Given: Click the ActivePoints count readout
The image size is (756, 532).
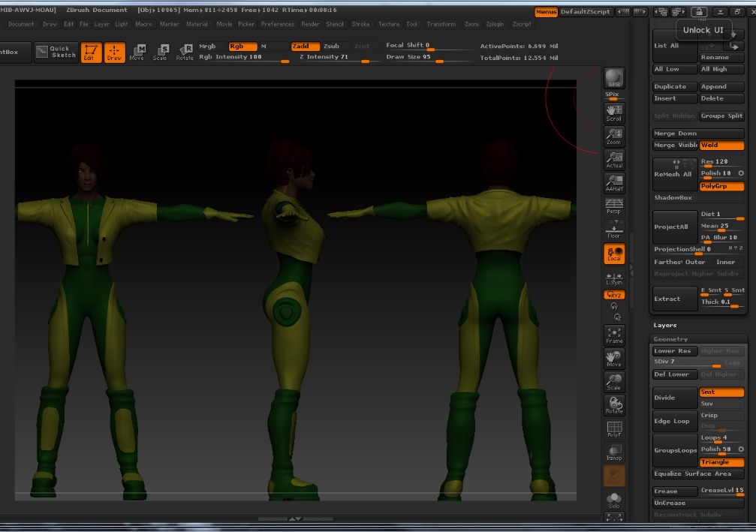Looking at the screenshot, I should [519, 47].
